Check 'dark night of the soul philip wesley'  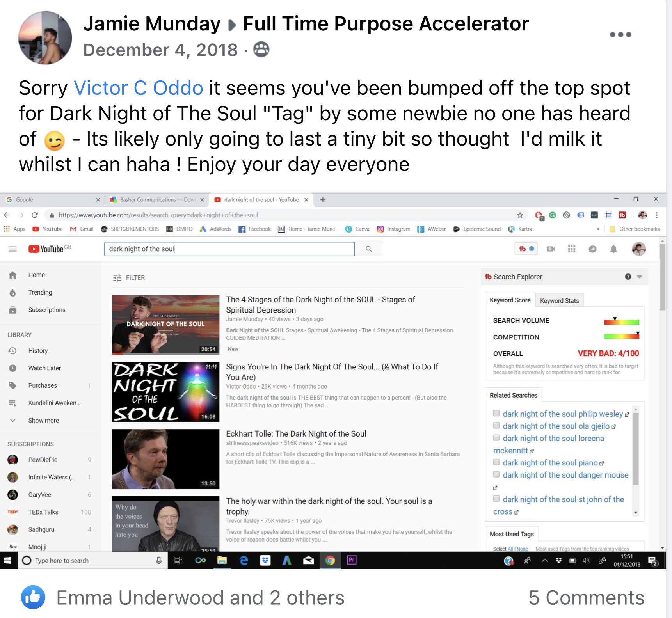(x=496, y=413)
